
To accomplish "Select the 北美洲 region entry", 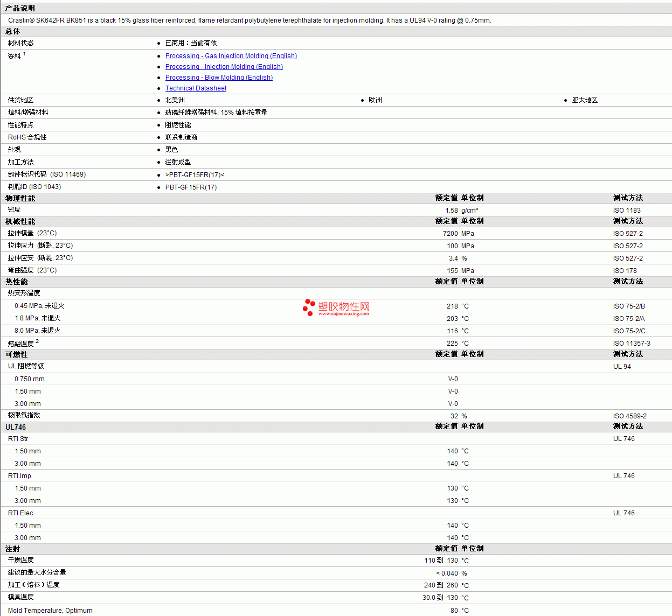I will 175,100.
